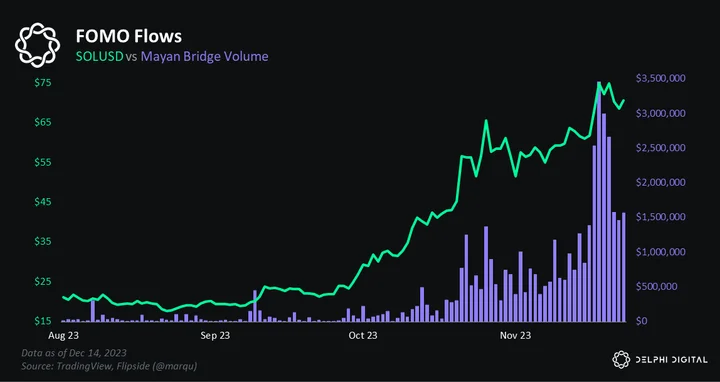
Task: Click the "Nov 23" x-axis label
Action: (x=515, y=336)
